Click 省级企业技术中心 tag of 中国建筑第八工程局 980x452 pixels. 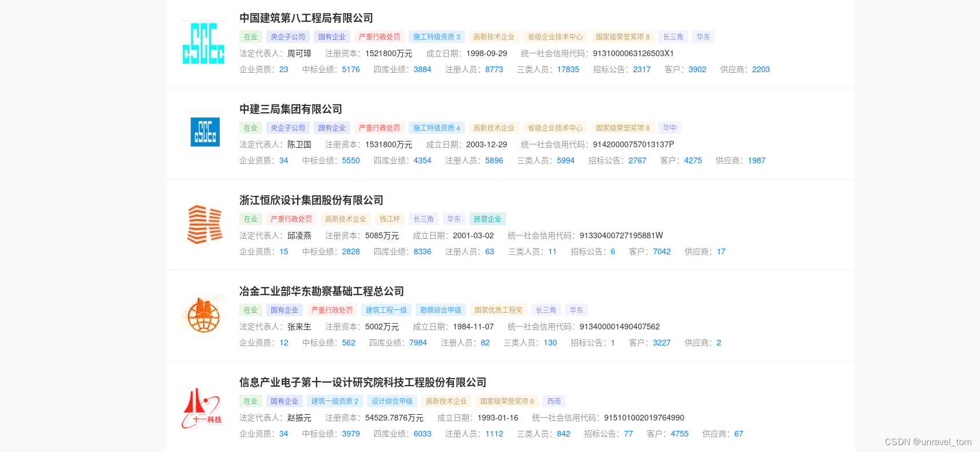click(x=555, y=37)
